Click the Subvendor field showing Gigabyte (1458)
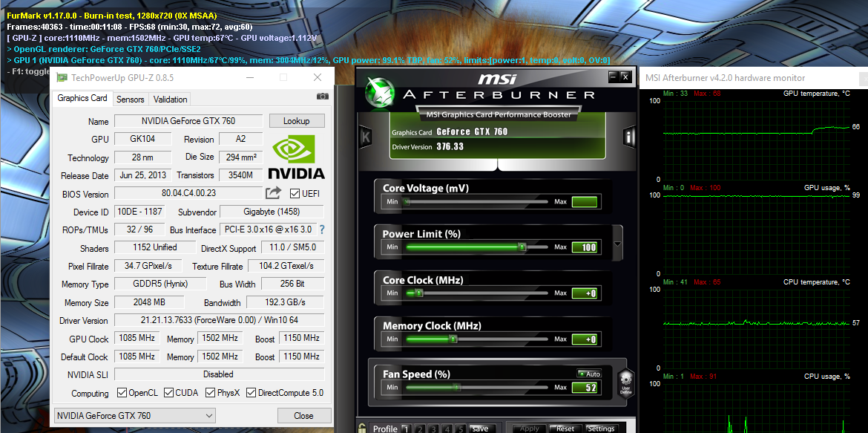 (x=272, y=212)
